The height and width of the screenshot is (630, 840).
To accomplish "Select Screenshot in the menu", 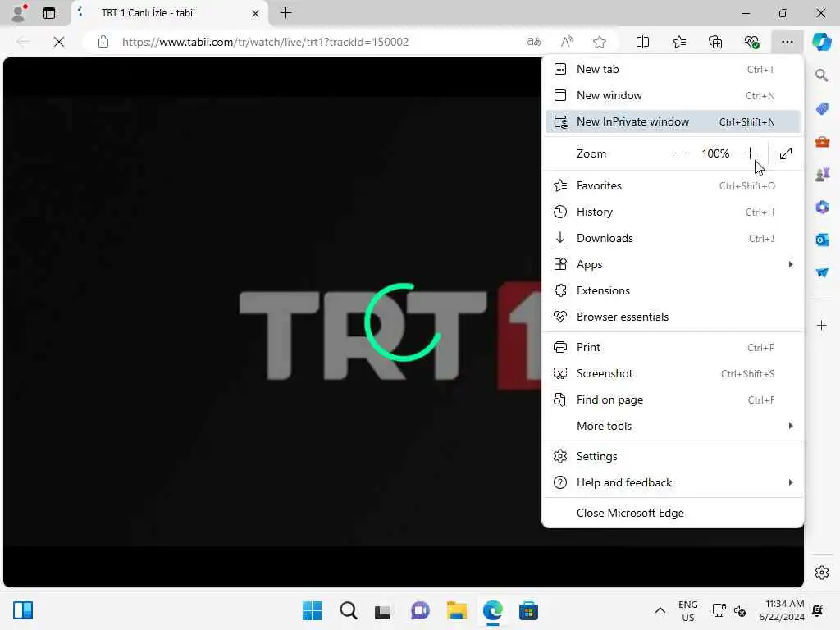I will click(x=673, y=373).
